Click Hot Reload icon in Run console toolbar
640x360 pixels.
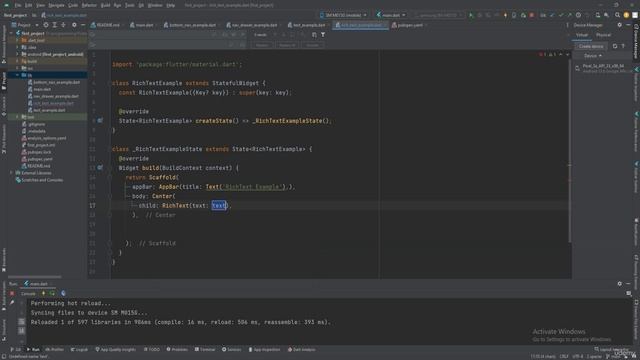(x=43, y=293)
